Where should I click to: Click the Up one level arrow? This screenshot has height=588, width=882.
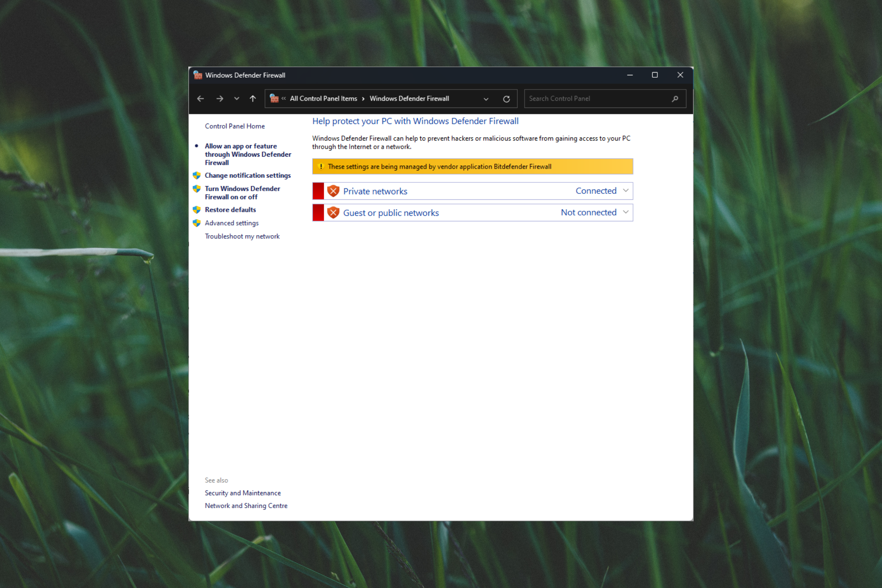(x=253, y=99)
